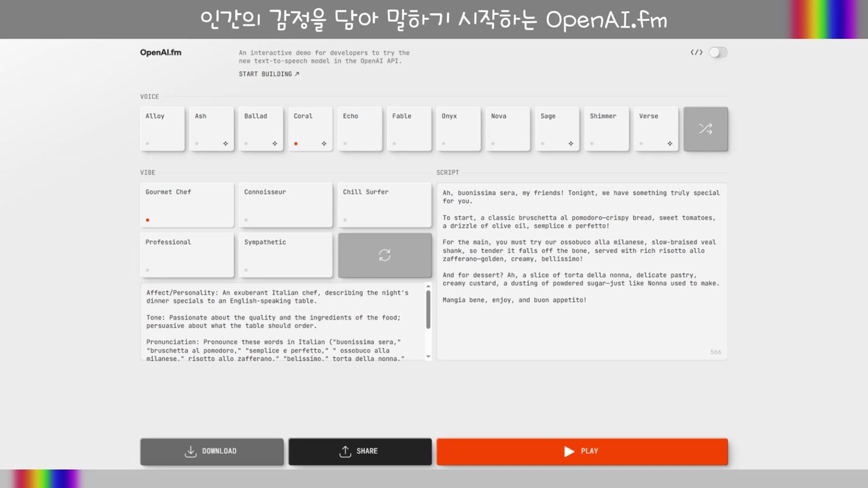The image size is (868, 488).
Task: Click the vibe instructions scrollbar thumb
Action: pos(428,309)
